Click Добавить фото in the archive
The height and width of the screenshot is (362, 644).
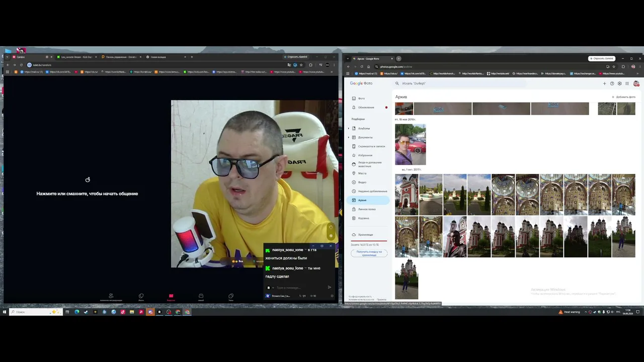[x=623, y=97]
